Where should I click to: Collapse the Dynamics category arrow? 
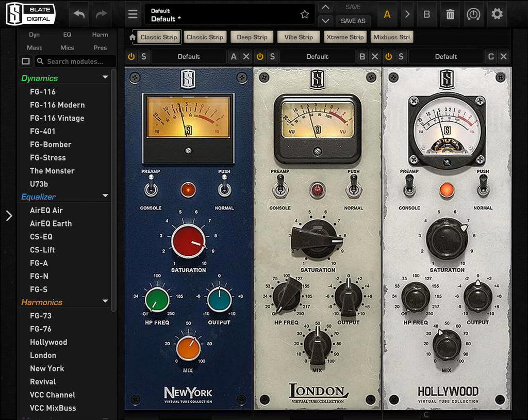pos(105,77)
